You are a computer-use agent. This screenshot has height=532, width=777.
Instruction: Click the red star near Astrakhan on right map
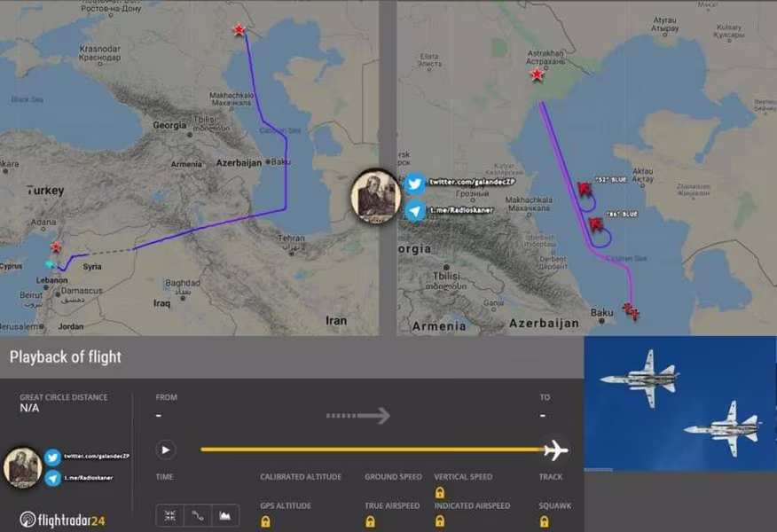tap(537, 74)
